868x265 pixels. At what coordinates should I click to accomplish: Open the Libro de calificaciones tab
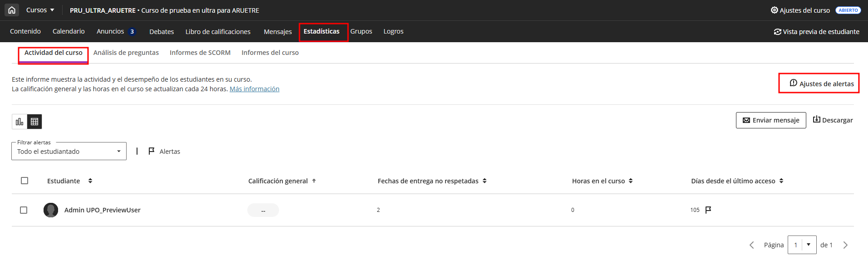[x=218, y=32]
